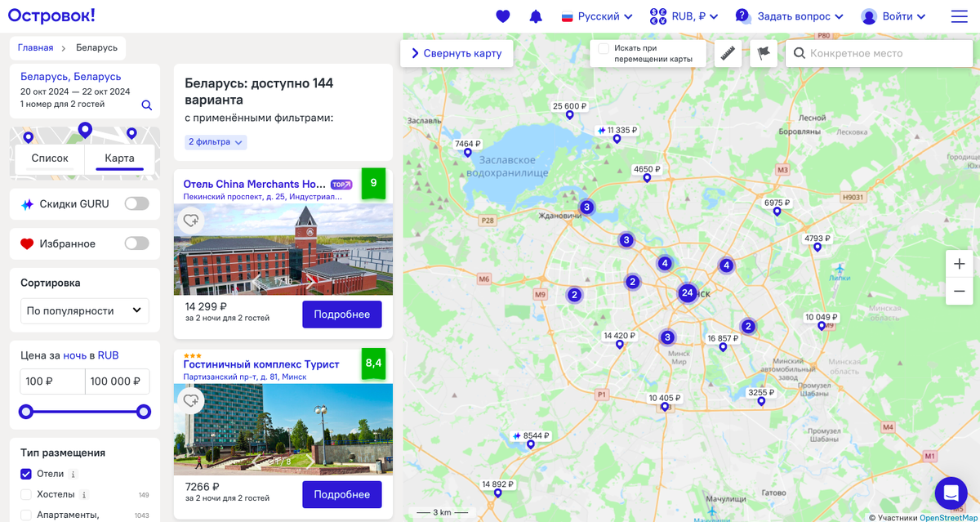Click maximum price field 100 000 ₽

118,381
